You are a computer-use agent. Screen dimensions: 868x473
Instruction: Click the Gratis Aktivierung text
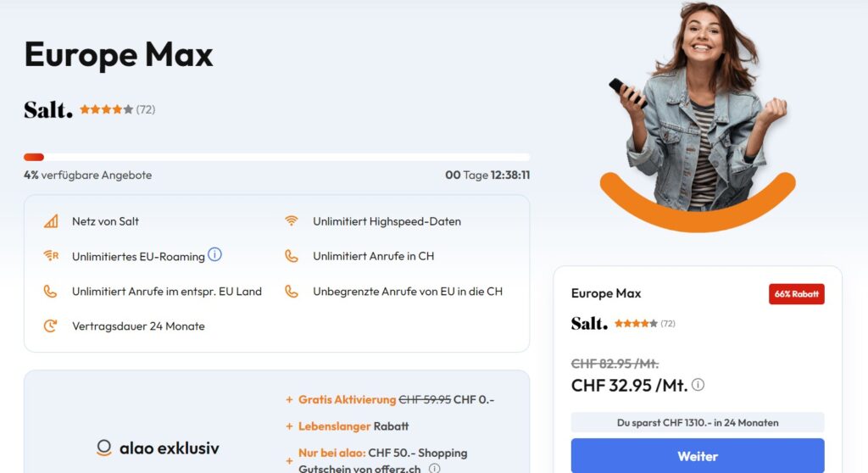tap(347, 399)
